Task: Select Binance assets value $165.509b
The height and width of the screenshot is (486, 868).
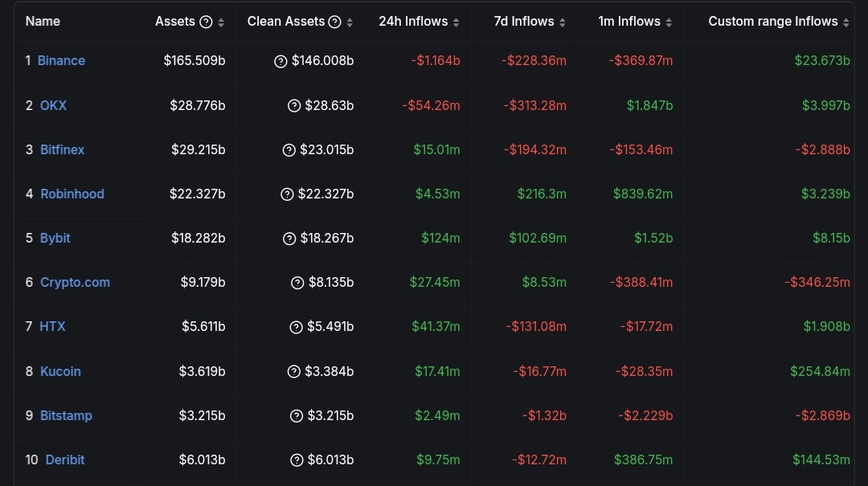Action: tap(194, 60)
